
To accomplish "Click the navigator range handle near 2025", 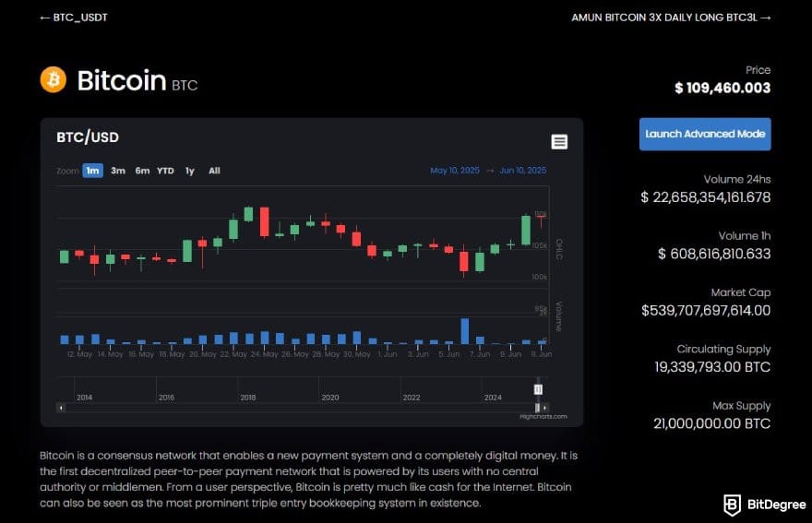I will pyautogui.click(x=538, y=389).
